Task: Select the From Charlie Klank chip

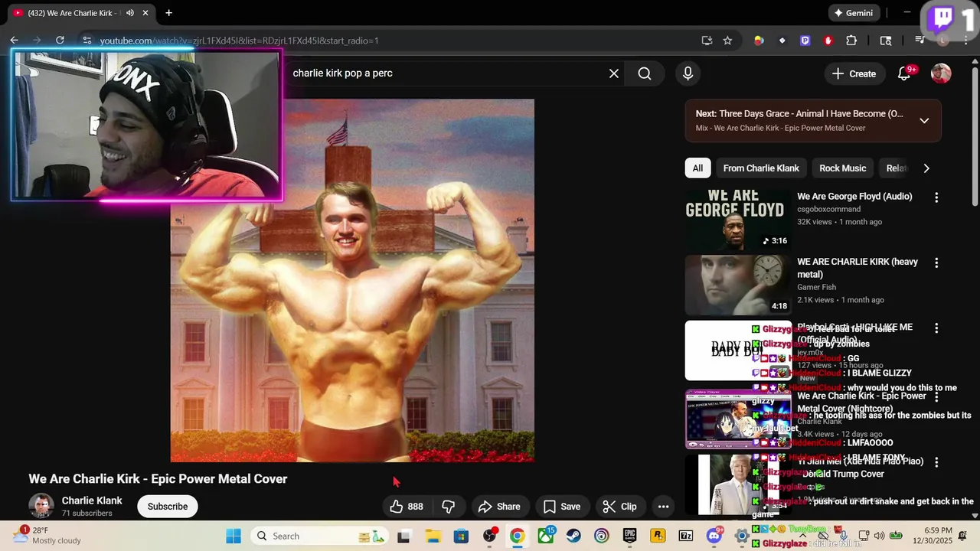Action: [761, 168]
